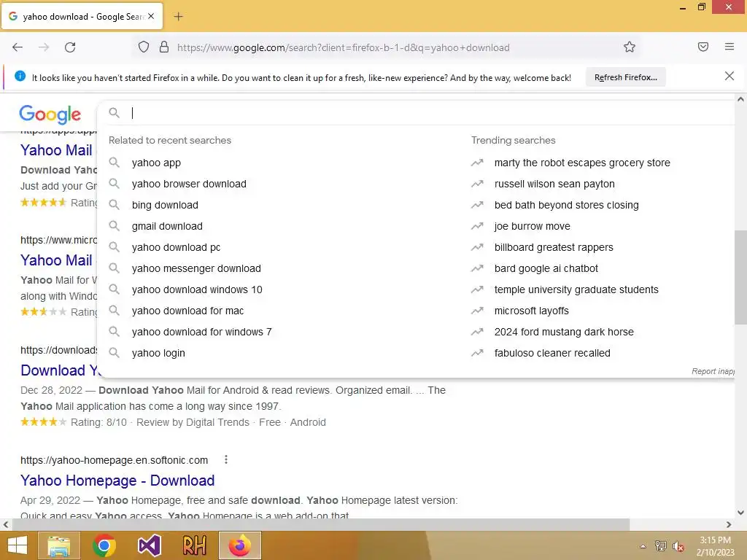This screenshot has height=560, width=747.
Task: Click the network icon in system tray
Action: pos(661,546)
